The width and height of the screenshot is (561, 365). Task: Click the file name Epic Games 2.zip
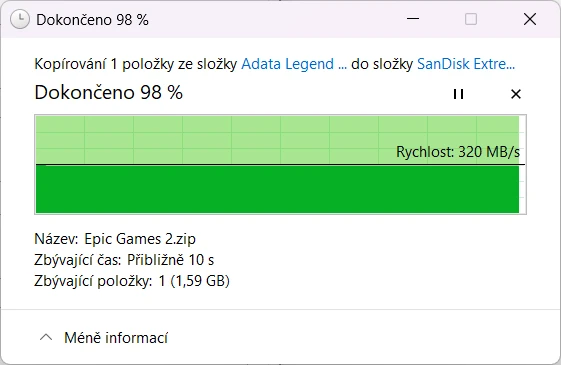(140, 239)
